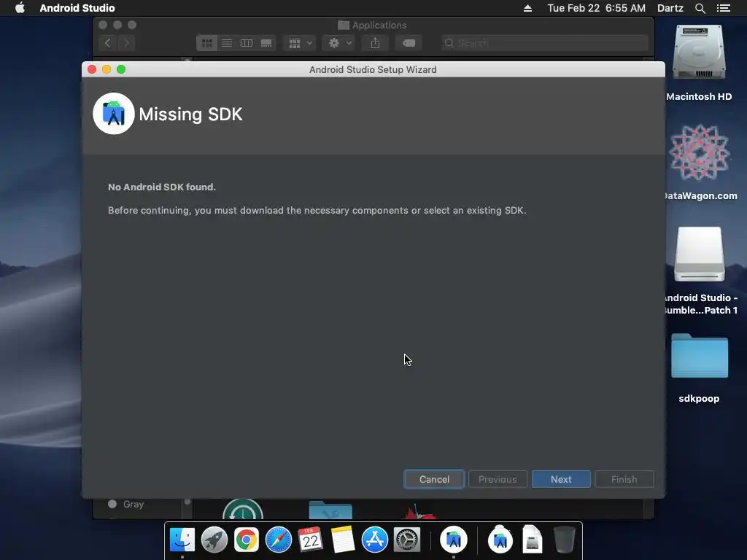747x560 pixels.
Task: Cancel the Android Studio Setup Wizard
Action: pyautogui.click(x=434, y=479)
